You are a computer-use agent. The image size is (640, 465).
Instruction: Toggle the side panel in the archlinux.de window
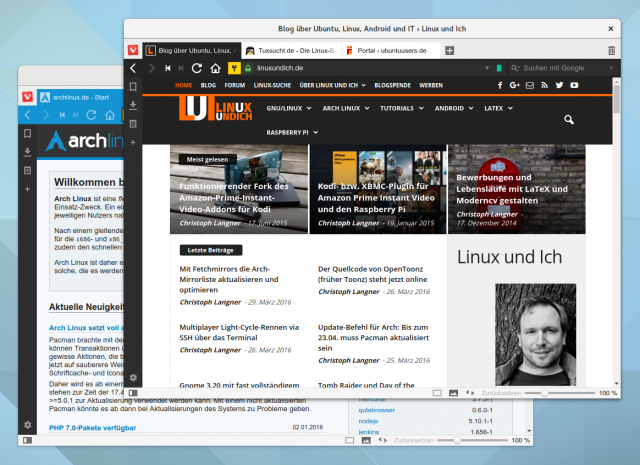[x=27, y=440]
